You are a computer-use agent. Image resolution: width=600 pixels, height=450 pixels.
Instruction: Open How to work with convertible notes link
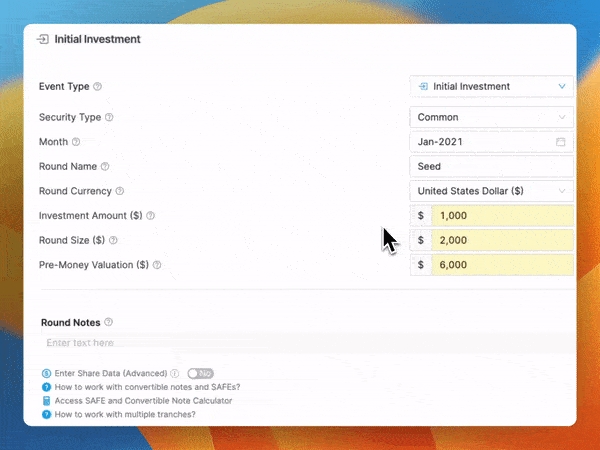[x=147, y=387]
